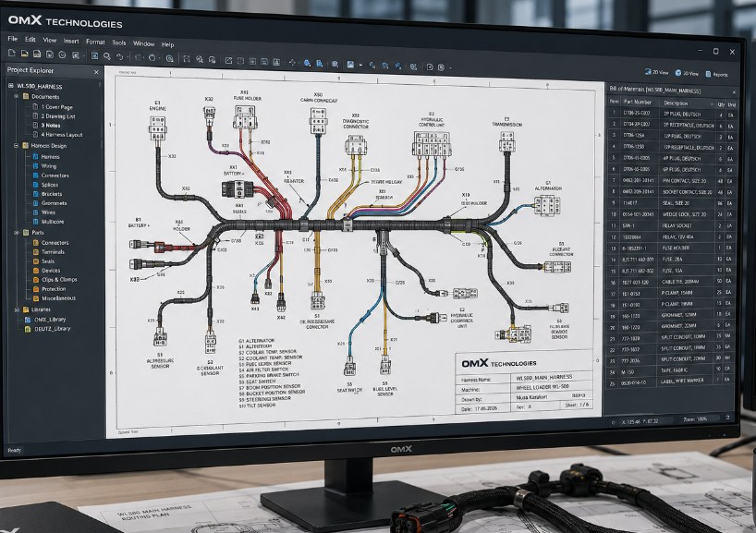This screenshot has width=756, height=533.
Task: Collapse the Parts folder node
Action: pos(17,232)
